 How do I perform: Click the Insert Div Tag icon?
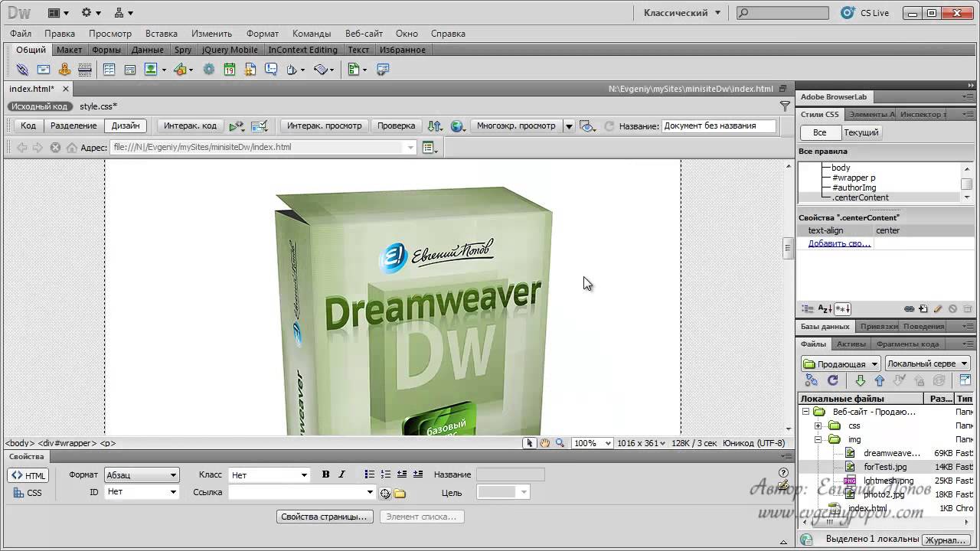pos(130,70)
